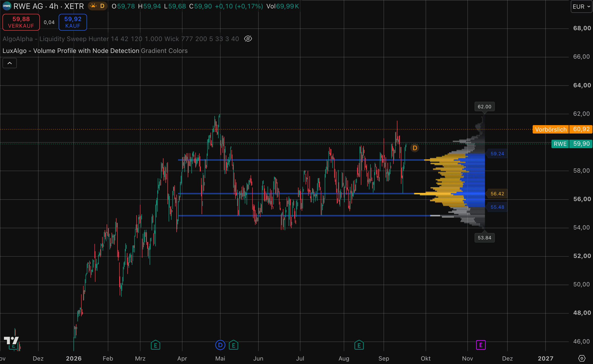This screenshot has height=364, width=593.
Task: Toggle AlgoAlpha indicator visibility eye icon
Action: pyautogui.click(x=248, y=39)
